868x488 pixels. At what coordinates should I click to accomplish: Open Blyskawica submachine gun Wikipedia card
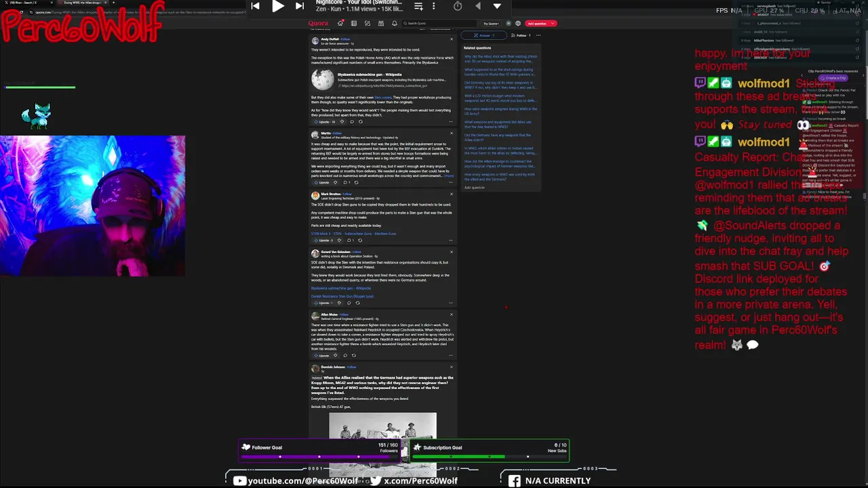[382, 79]
